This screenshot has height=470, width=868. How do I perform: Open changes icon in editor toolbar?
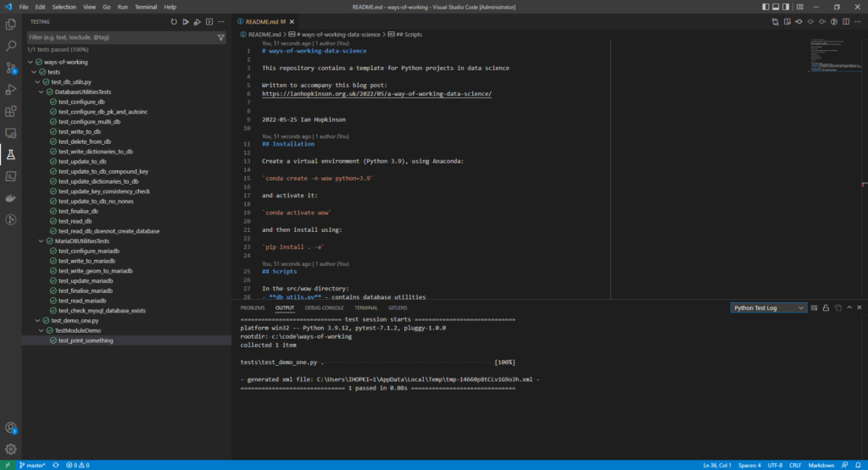775,22
